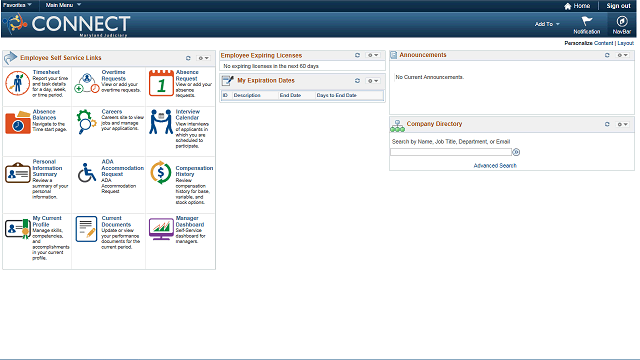Click the Notification flag icon
Image resolution: width=640 pixels, height=360 pixels.
point(587,21)
